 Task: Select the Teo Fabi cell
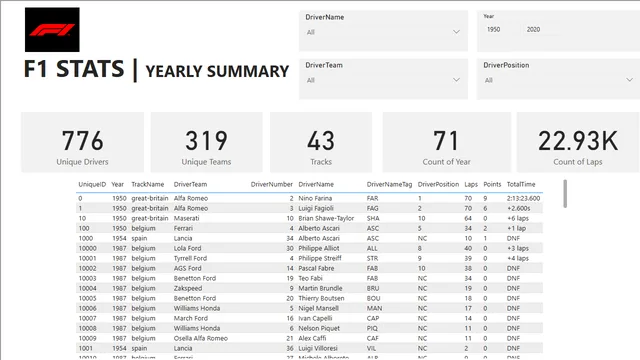click(x=310, y=278)
